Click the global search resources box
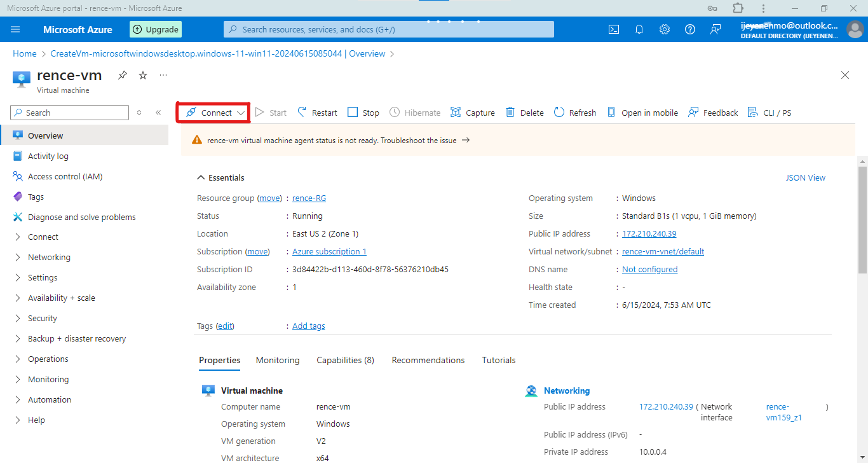Viewport: 868px width, 463px height. coord(389,29)
